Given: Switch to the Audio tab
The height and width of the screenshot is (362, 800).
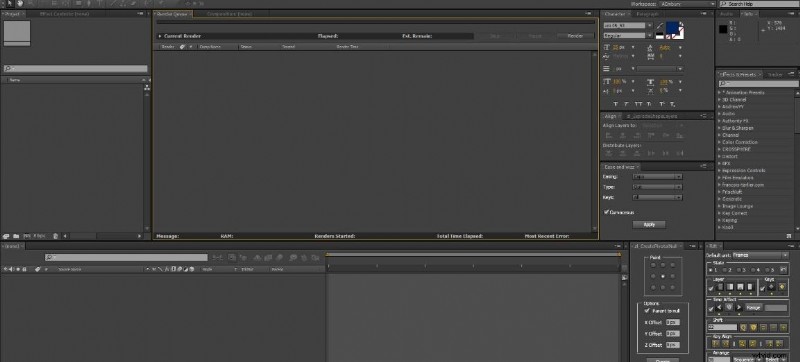Looking at the screenshot, I should point(727,14).
